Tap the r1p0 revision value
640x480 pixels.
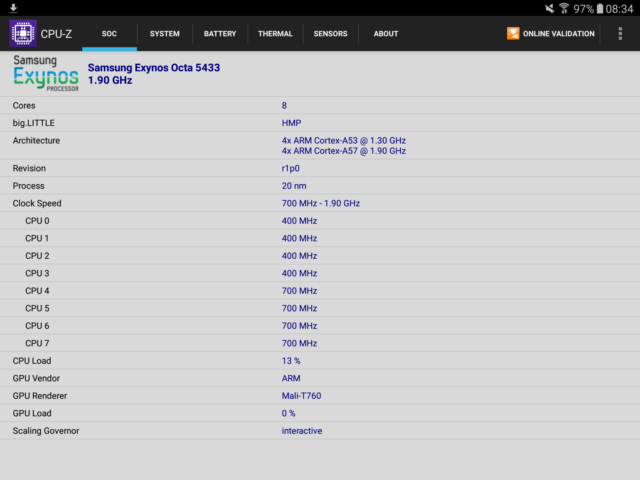point(291,168)
